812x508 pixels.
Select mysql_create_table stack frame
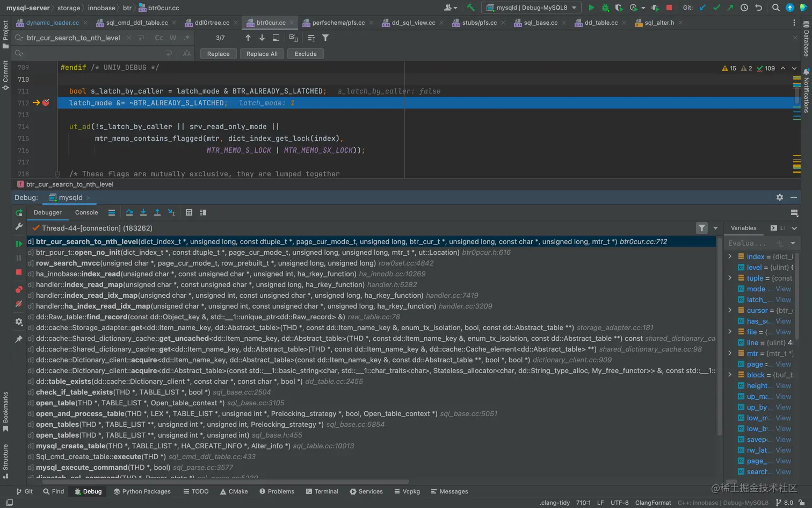click(x=195, y=446)
